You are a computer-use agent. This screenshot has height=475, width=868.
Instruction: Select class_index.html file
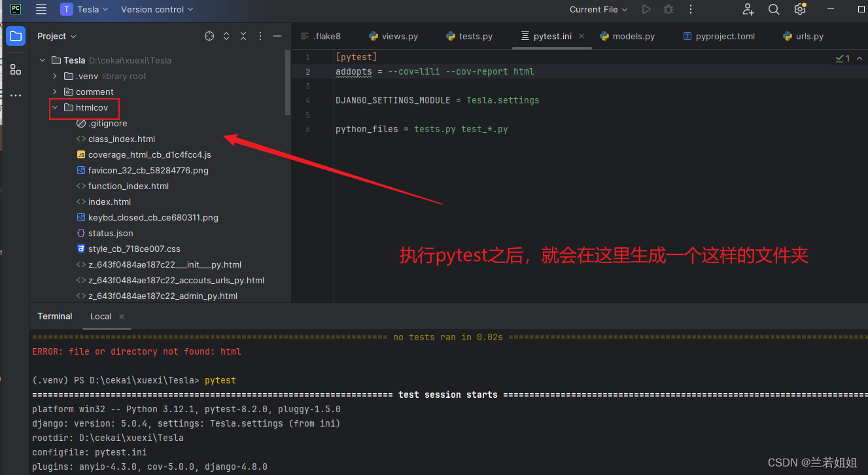click(x=122, y=139)
